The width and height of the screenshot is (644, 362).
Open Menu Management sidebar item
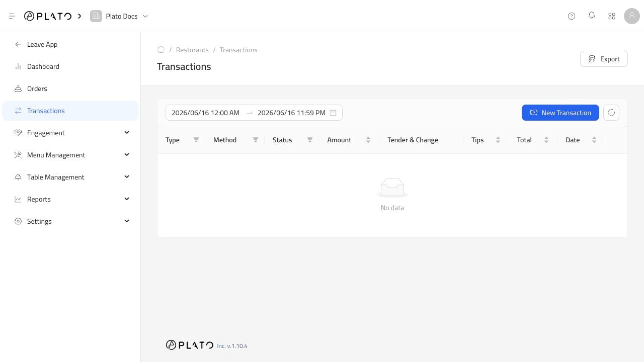70,155
